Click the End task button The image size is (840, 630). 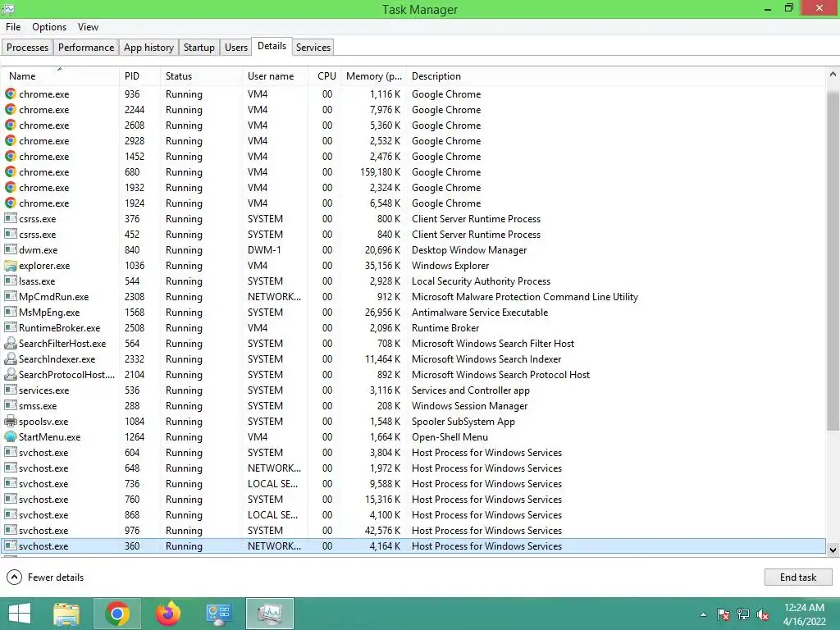click(798, 577)
